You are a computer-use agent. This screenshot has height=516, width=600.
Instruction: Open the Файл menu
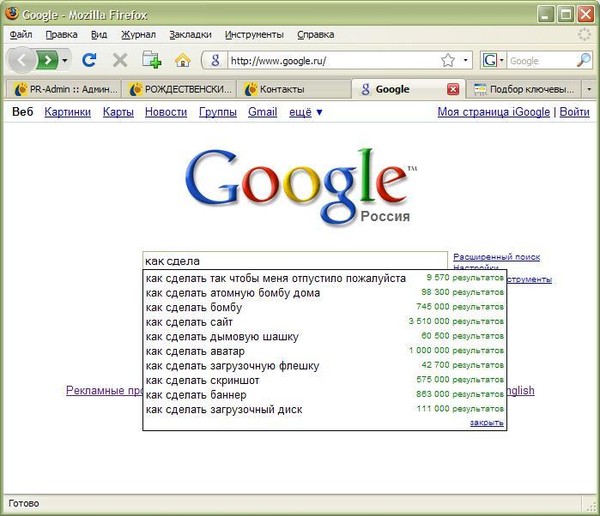(21, 34)
